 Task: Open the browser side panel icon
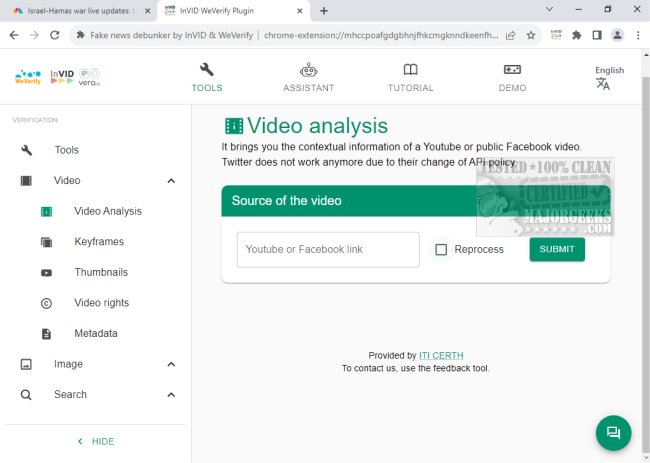(x=597, y=35)
